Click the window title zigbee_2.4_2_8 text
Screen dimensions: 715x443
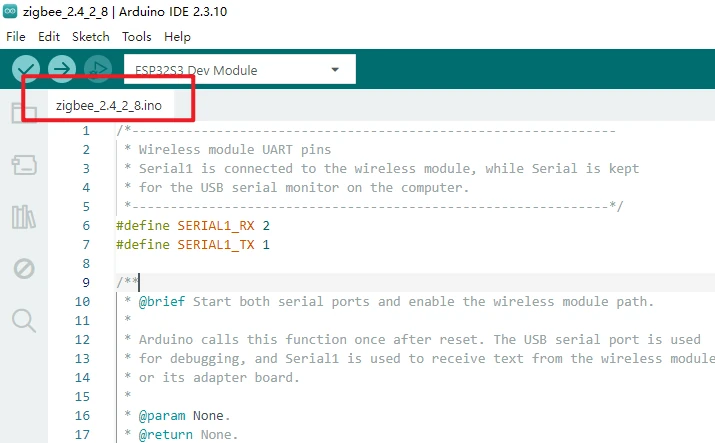65,11
